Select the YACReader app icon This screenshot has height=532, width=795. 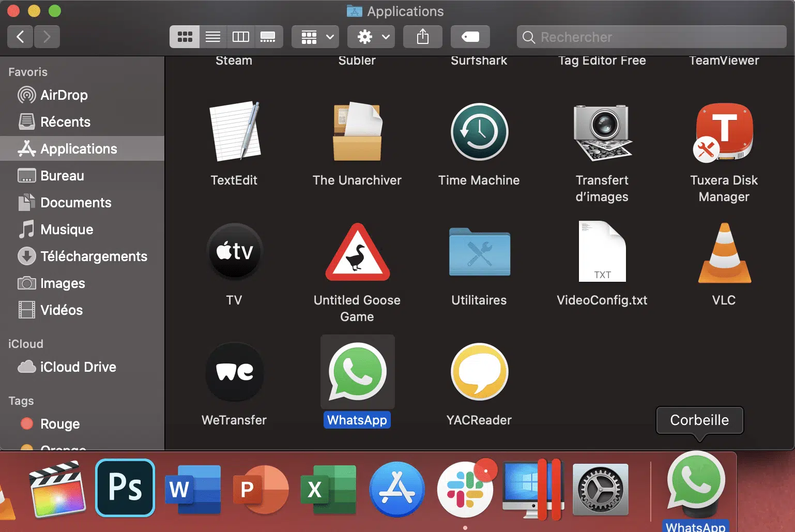tap(479, 372)
